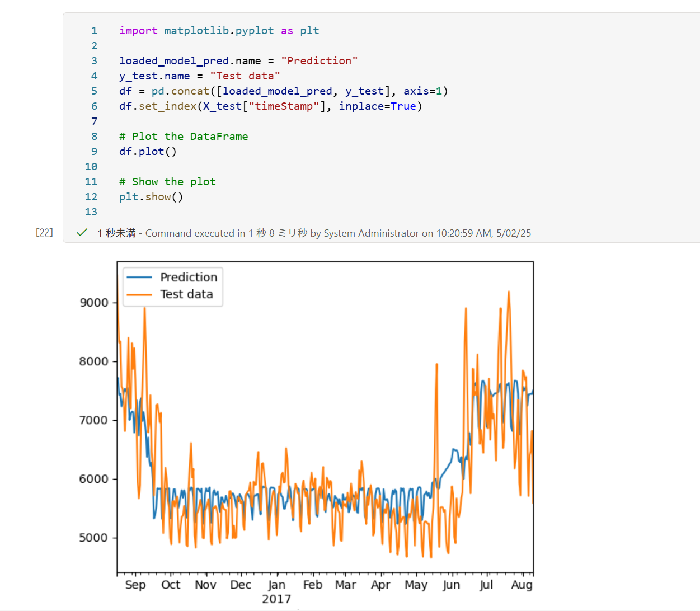
Task: Click the 5000 y-axis tick label
Action: click(93, 538)
